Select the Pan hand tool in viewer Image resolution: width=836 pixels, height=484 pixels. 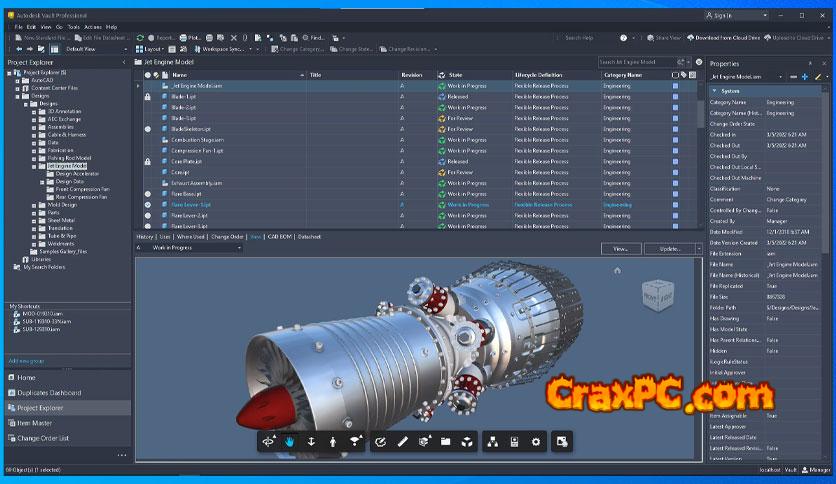tap(291, 441)
